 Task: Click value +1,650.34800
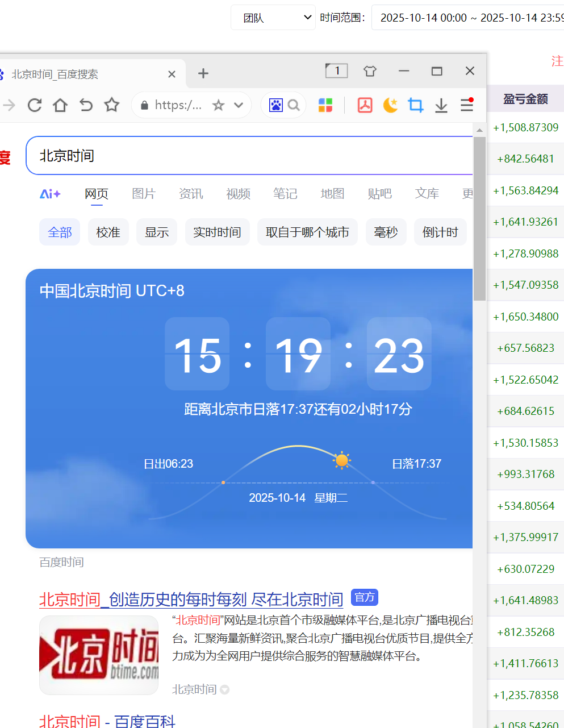(525, 317)
